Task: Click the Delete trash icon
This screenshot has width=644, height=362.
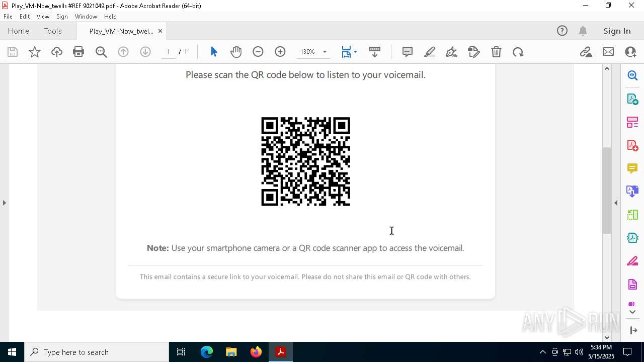Action: point(496,52)
